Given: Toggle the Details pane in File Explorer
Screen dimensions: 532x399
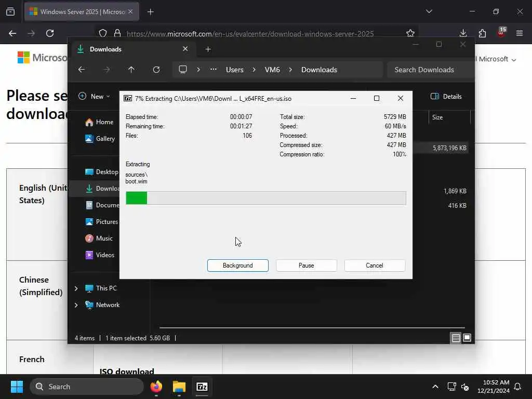Looking at the screenshot, I should (446, 96).
